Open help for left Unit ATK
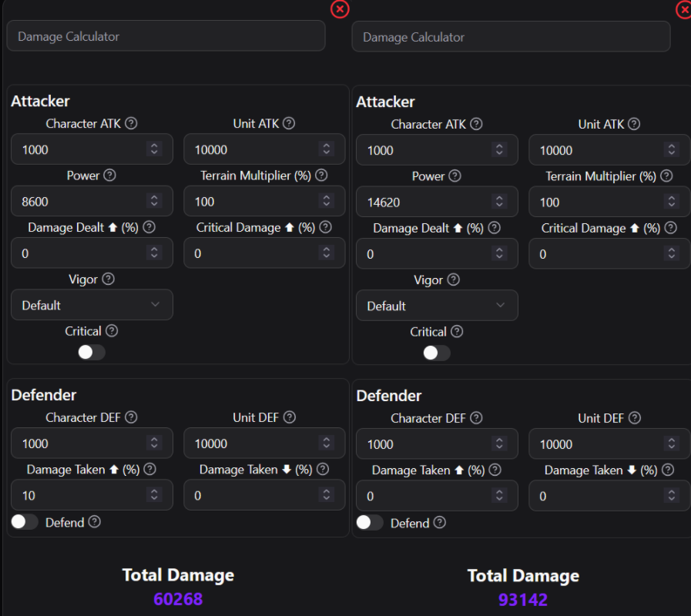Image resolution: width=691 pixels, height=616 pixels. [x=289, y=123]
